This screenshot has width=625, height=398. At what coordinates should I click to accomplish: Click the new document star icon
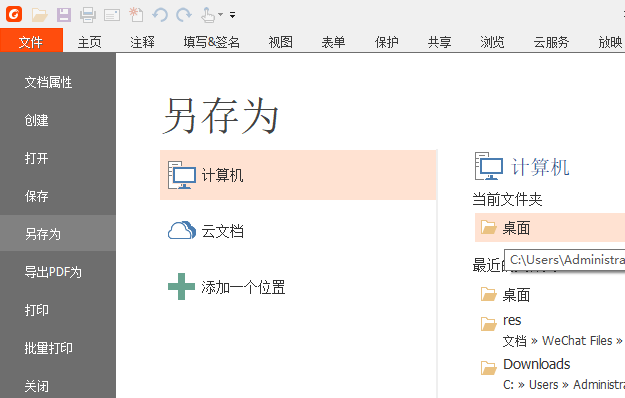click(x=136, y=15)
